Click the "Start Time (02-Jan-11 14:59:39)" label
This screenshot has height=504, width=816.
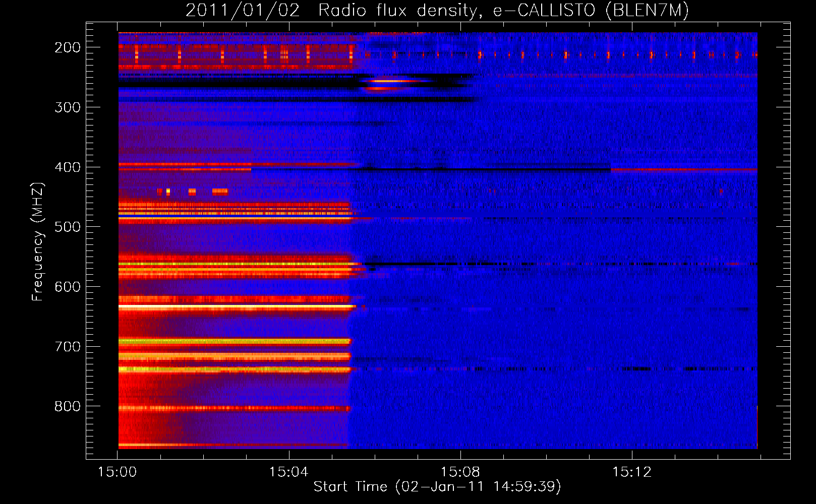coord(437,487)
